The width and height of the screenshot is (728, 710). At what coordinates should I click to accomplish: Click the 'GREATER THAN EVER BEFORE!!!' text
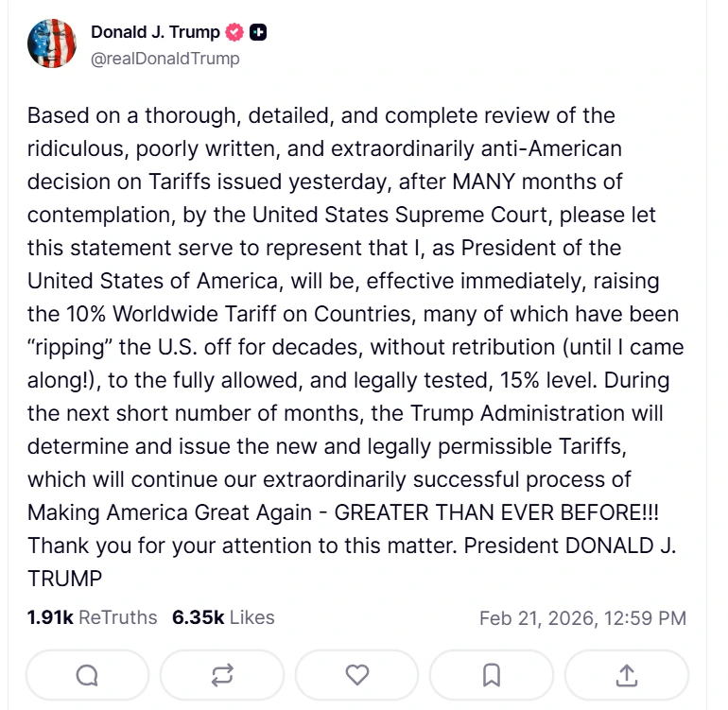tap(496, 512)
